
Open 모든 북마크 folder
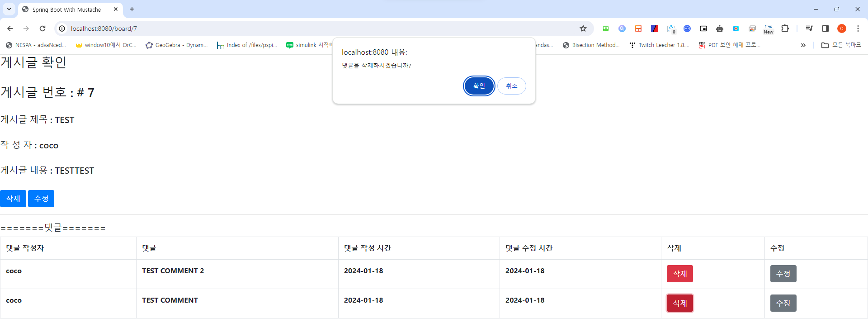[x=841, y=45]
